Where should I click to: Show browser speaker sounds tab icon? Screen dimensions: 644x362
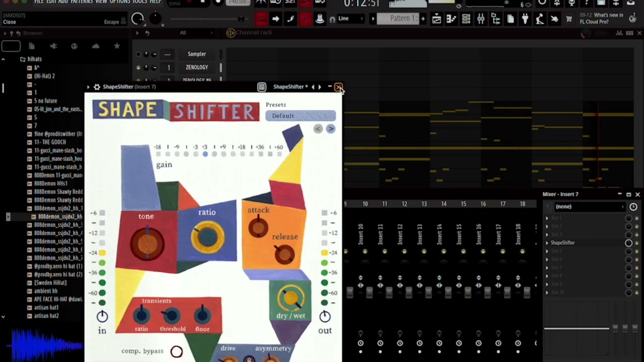[53, 46]
